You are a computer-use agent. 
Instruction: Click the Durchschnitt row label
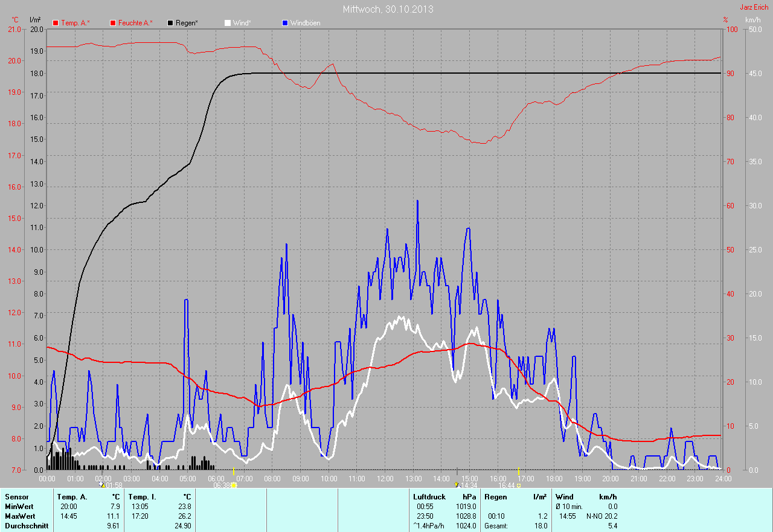point(26,526)
